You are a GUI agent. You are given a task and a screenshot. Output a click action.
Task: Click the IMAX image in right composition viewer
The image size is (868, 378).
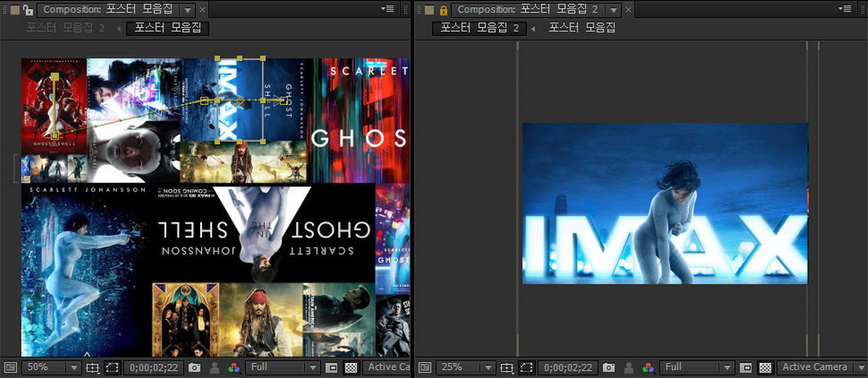coord(665,204)
